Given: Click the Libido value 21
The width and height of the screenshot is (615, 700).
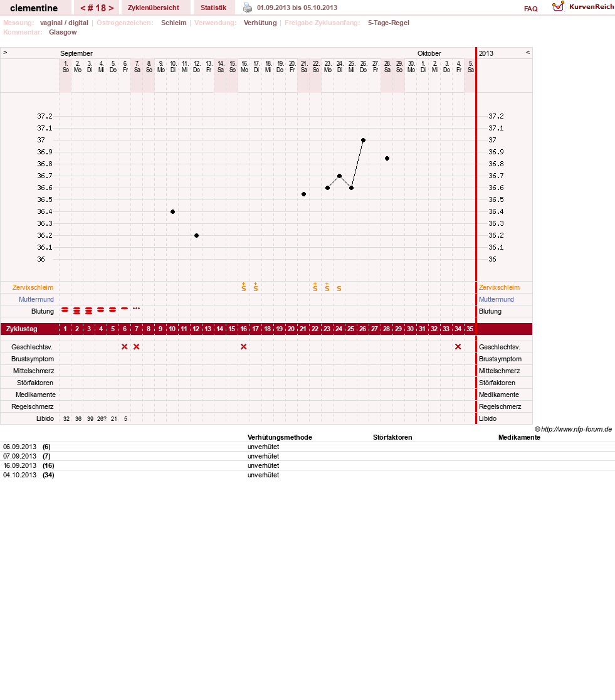Looking at the screenshot, I should 114,419.
